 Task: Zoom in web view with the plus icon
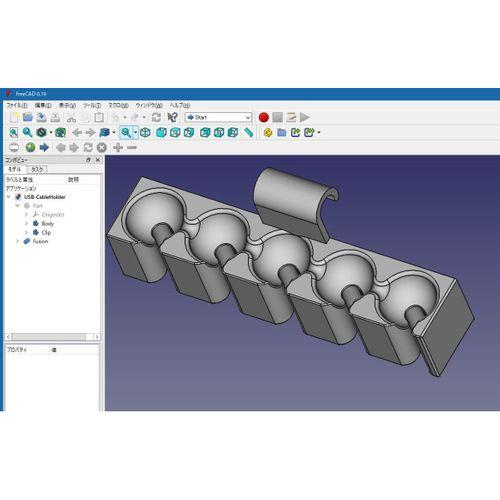pos(118,147)
